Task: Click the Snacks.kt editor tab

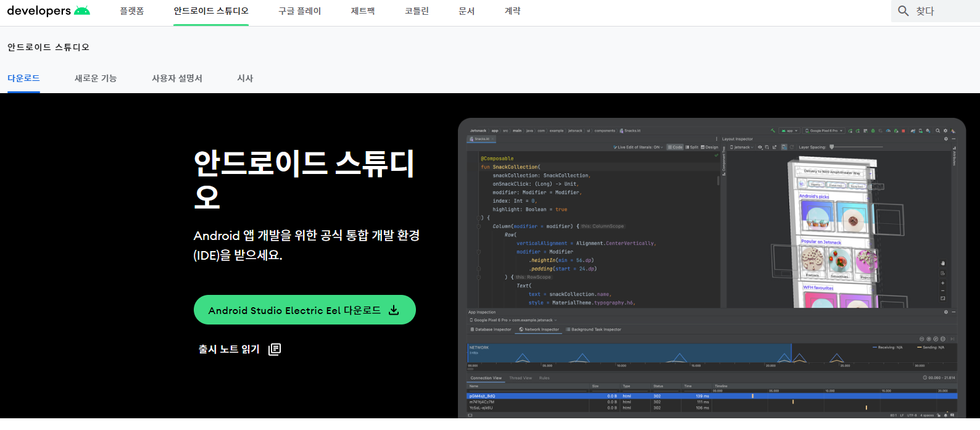Action: click(481, 139)
